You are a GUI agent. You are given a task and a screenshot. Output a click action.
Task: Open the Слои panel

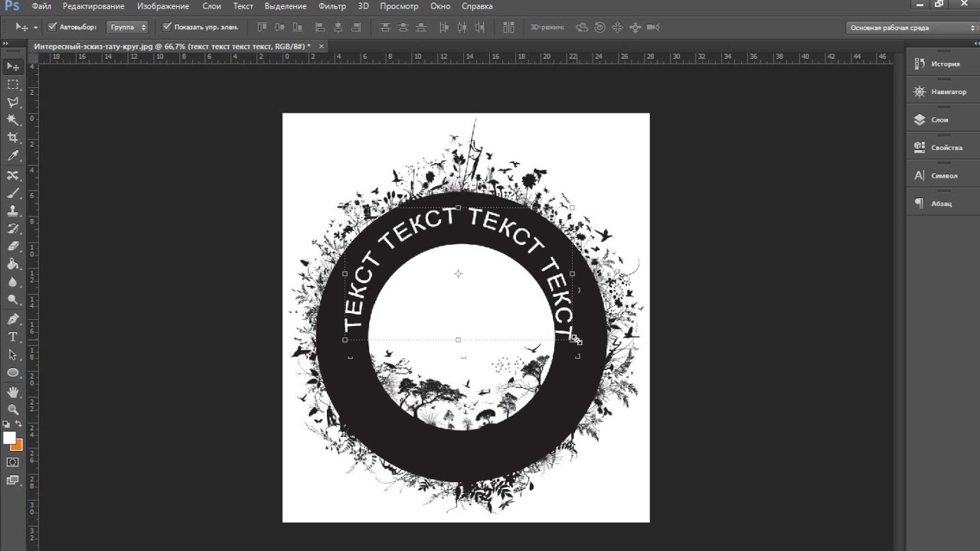(x=942, y=119)
